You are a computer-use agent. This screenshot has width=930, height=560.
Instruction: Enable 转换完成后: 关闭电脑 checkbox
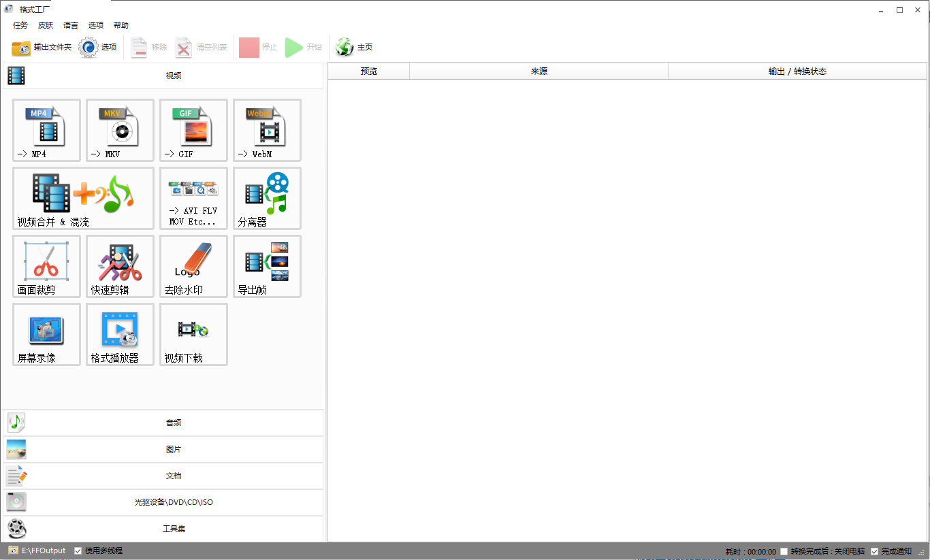coord(784,551)
